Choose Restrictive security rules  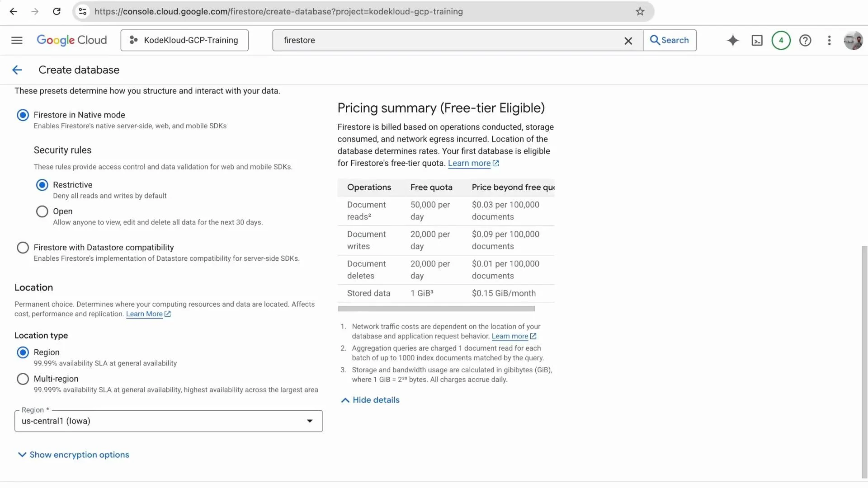click(42, 185)
